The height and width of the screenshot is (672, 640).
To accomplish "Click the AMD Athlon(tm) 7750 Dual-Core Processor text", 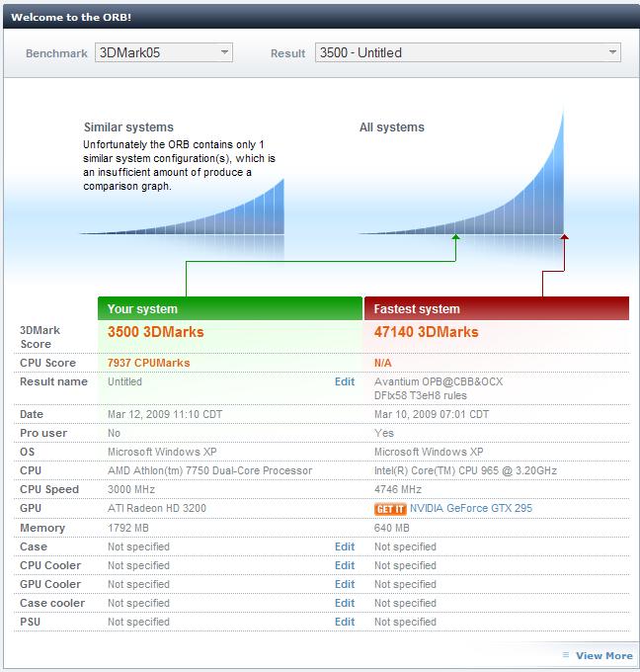I will 210,470.
